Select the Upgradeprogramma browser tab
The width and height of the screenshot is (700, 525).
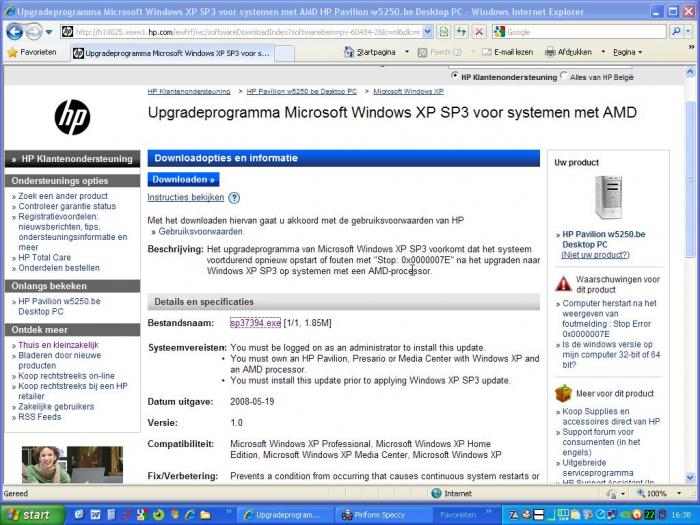click(172, 53)
